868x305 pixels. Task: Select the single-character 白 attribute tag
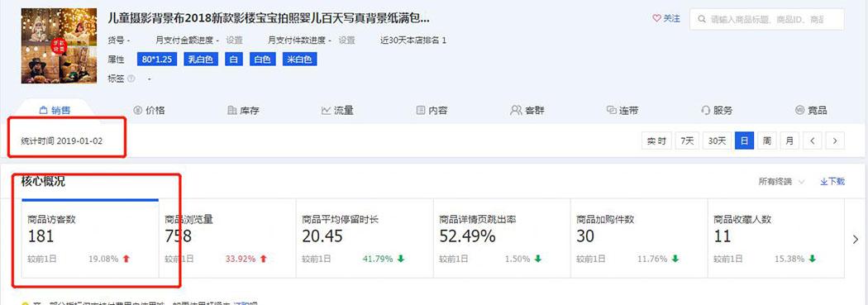pyautogui.click(x=234, y=60)
